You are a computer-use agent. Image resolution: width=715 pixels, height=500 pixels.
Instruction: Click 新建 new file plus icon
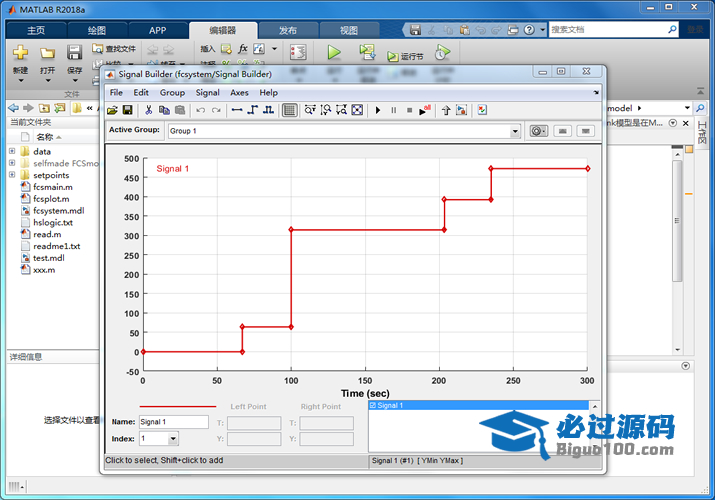[x=21, y=52]
